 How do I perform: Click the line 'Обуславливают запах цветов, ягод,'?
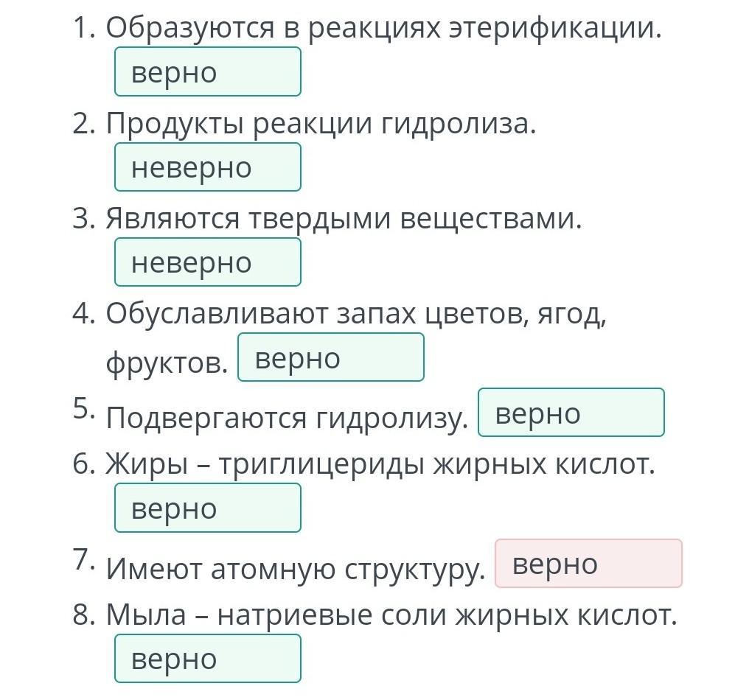(x=356, y=313)
